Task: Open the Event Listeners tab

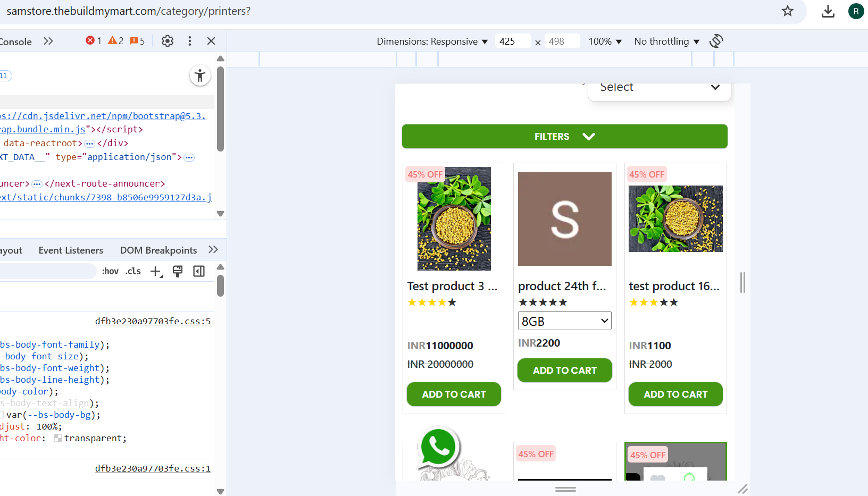Action: tap(71, 250)
